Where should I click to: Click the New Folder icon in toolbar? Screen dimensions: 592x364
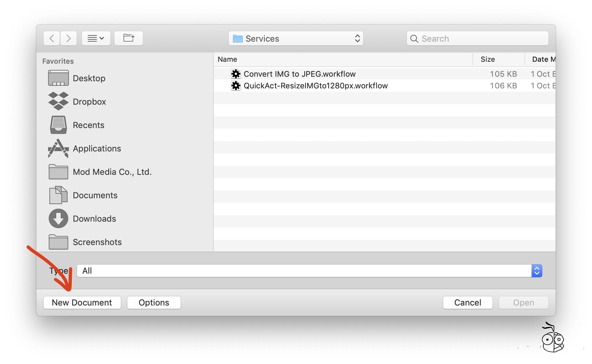click(128, 38)
